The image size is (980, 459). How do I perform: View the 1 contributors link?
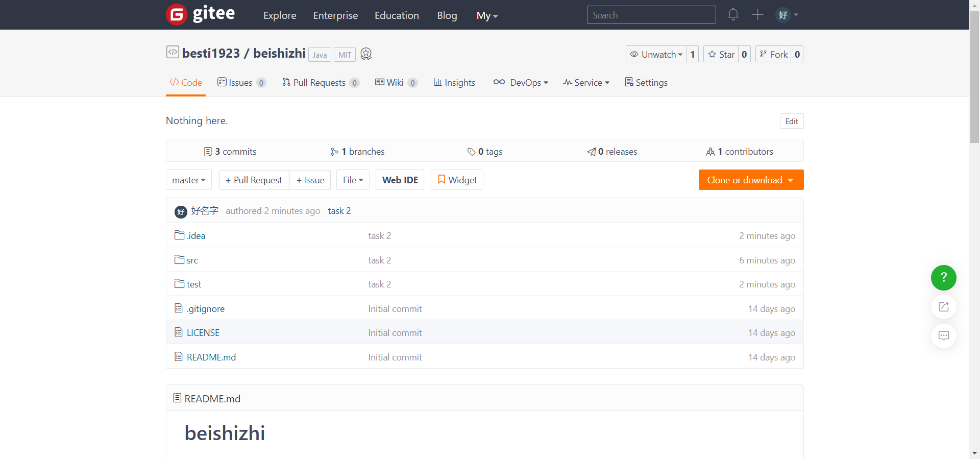(x=740, y=151)
